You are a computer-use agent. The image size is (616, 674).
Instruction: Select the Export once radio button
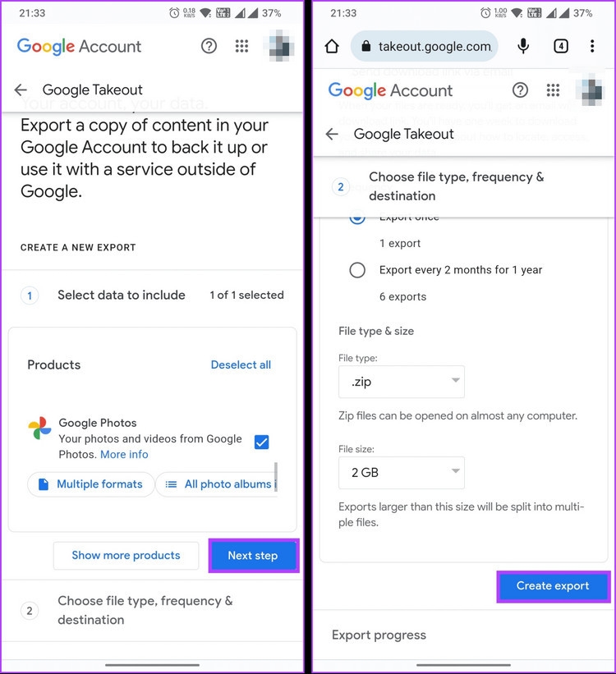click(x=357, y=217)
